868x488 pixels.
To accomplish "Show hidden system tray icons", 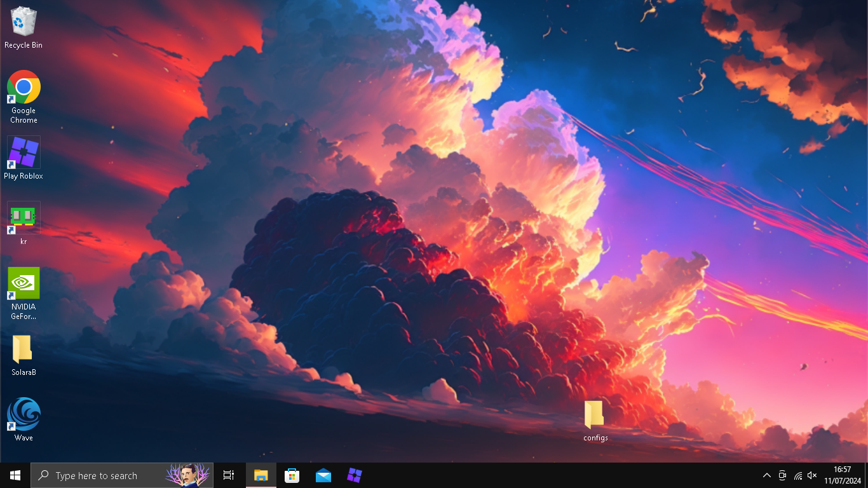I will click(x=767, y=475).
